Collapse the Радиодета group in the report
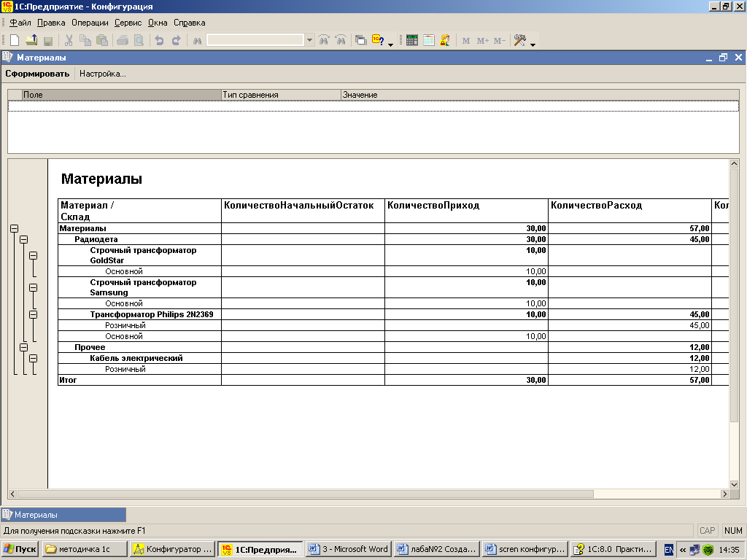 23,239
